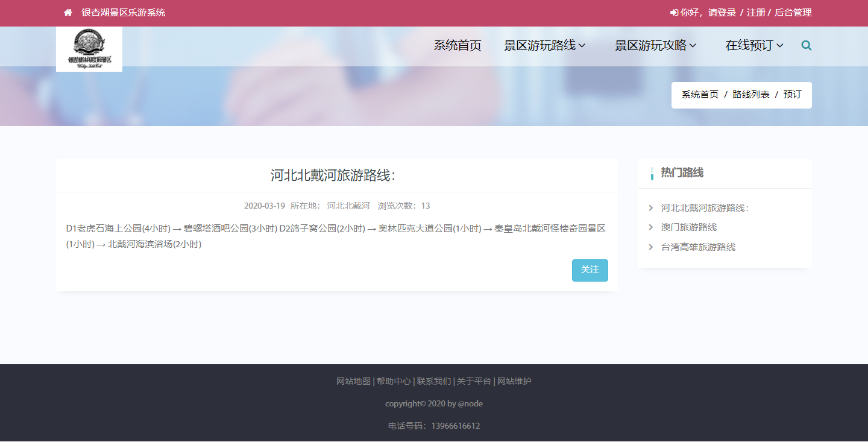Click 后台管理 in the top bar
This screenshot has height=442, width=868.
point(793,13)
